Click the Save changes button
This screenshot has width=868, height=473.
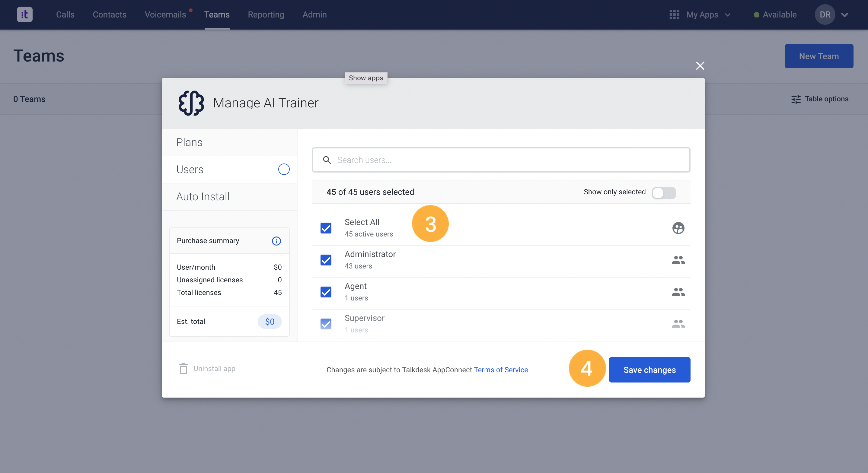click(649, 370)
